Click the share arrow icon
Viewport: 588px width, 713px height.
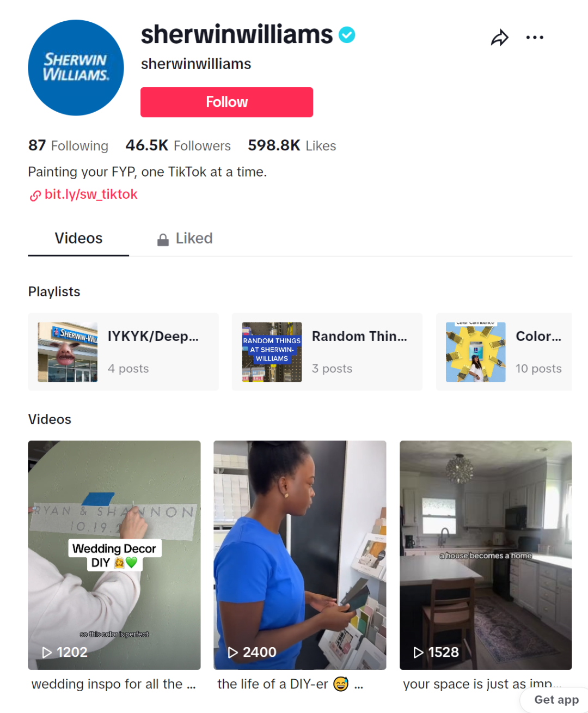point(499,38)
